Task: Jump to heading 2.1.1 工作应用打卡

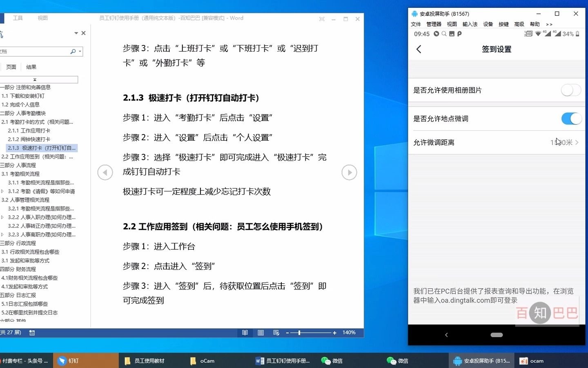Action: point(29,131)
